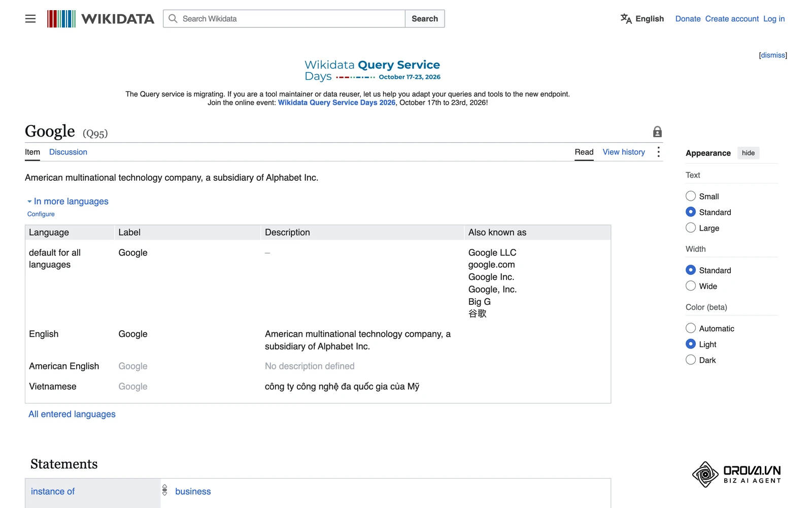
Task: Select Light color mode
Action: point(691,344)
